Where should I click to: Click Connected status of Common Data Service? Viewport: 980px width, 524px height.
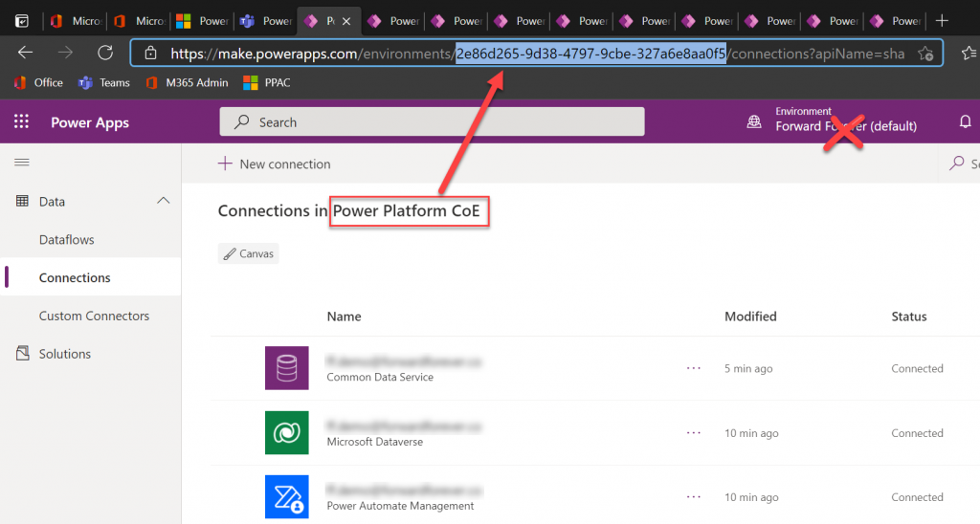pyautogui.click(x=917, y=368)
